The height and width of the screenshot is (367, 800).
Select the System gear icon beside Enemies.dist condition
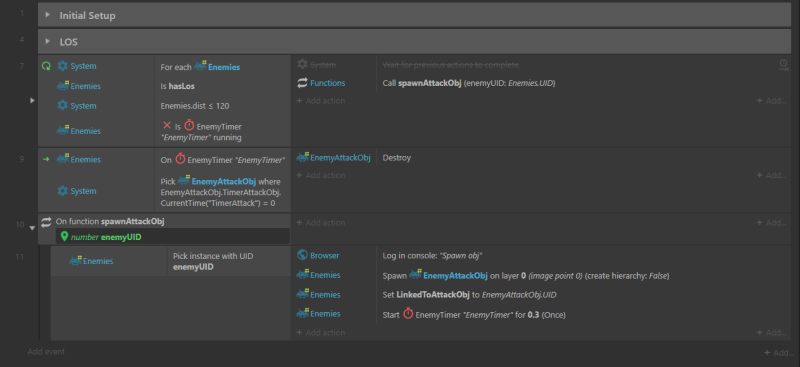pyautogui.click(x=62, y=105)
